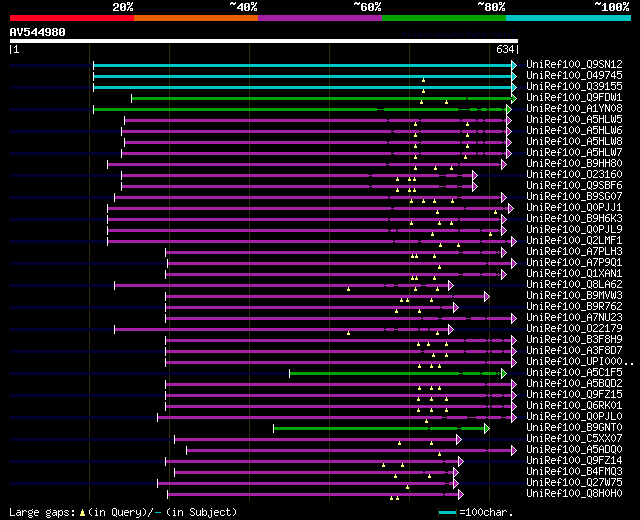Select the UniRef100_A5HLW8 label

click(574, 141)
